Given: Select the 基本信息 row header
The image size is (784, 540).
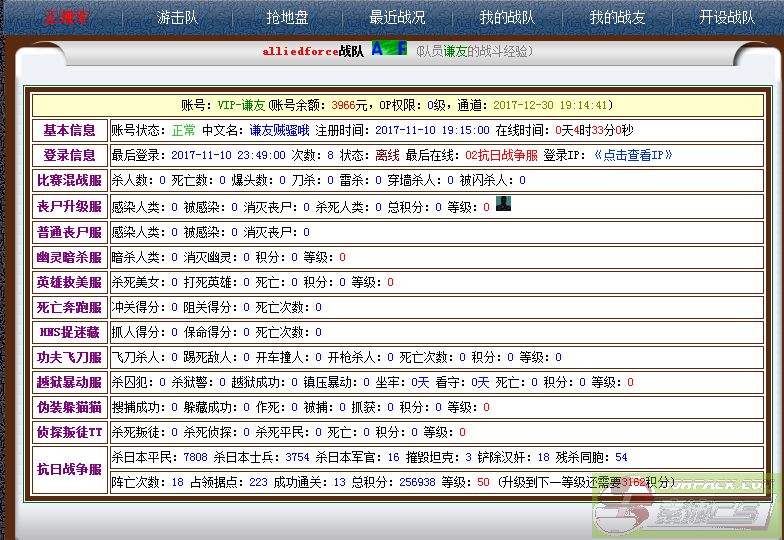Looking at the screenshot, I should [69, 130].
